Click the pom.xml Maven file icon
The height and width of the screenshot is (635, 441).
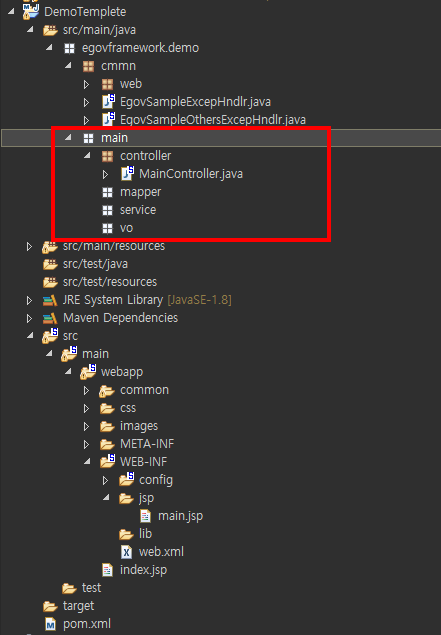pyautogui.click(x=50, y=624)
